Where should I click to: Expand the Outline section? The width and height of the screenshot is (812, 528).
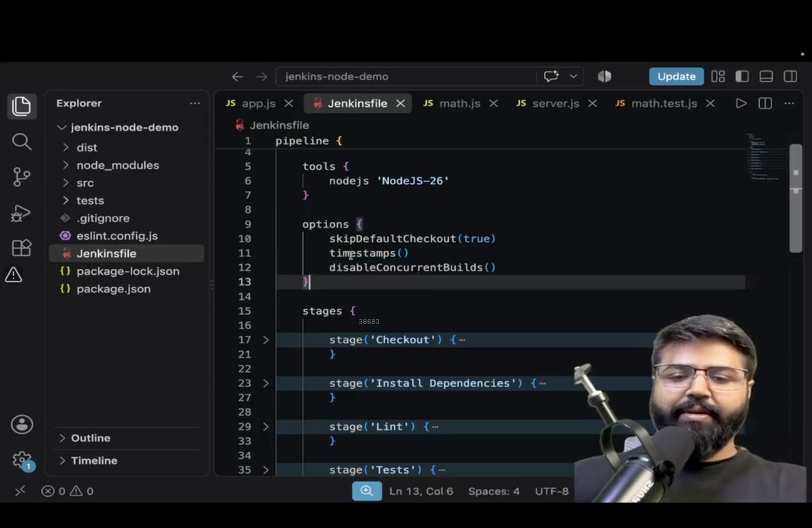tap(62, 438)
